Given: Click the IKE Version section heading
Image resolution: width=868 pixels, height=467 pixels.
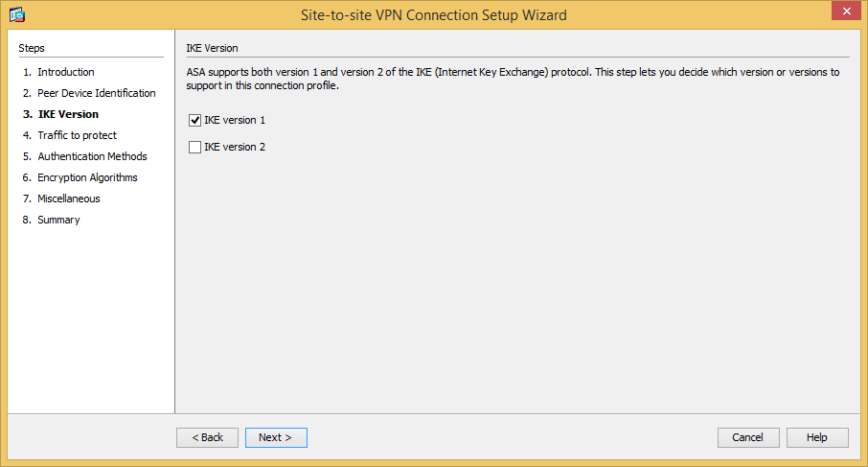Looking at the screenshot, I should pyautogui.click(x=212, y=48).
